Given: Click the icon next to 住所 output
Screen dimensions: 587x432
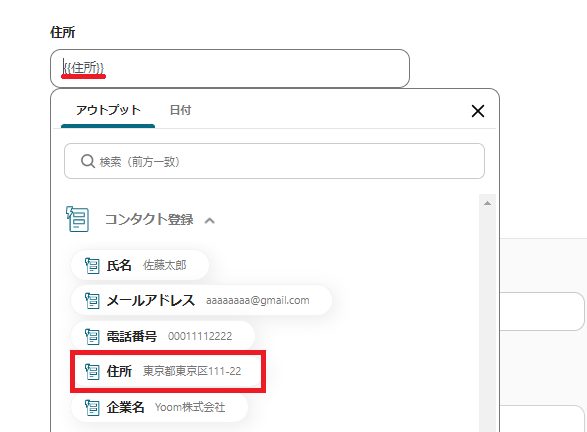Looking at the screenshot, I should coord(92,372).
